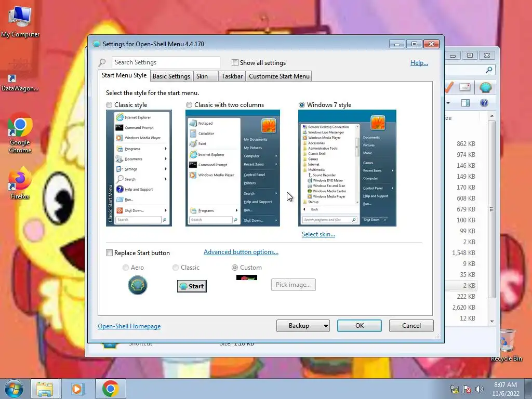Click the Explorer scrollbar up arrow
The height and width of the screenshot is (399, 532).
point(492,116)
